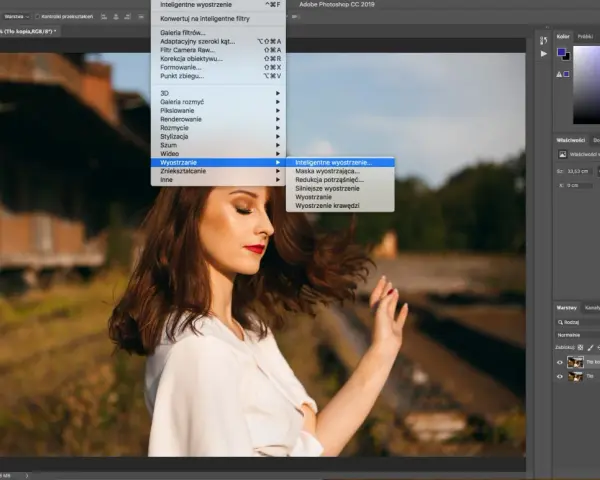The image size is (600, 480).
Task: Hide the Tło kopia layer
Action: [x=559, y=362]
